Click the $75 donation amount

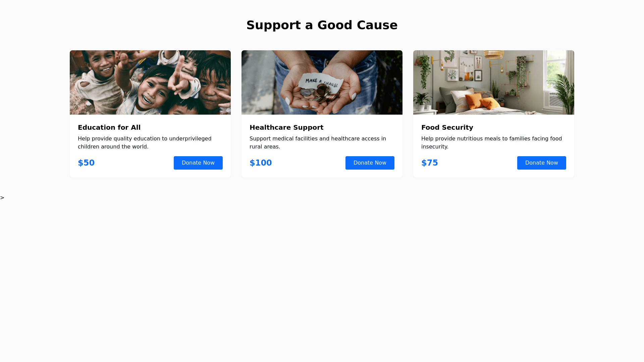(x=430, y=163)
